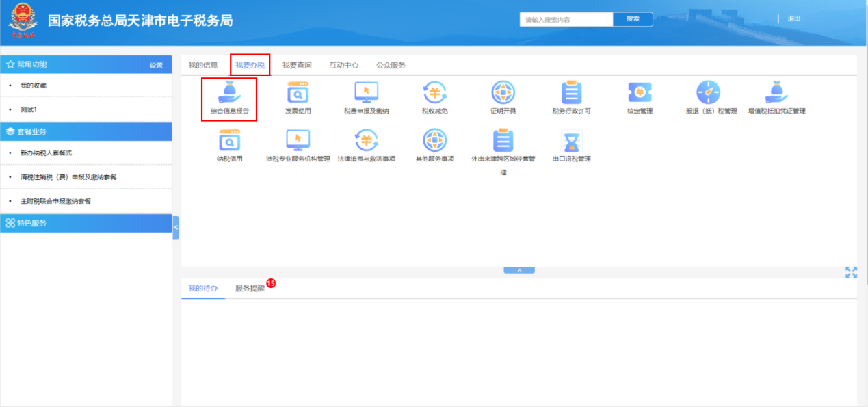Open 税务行政许可 icon
This screenshot has width=868, height=407.
(x=571, y=93)
